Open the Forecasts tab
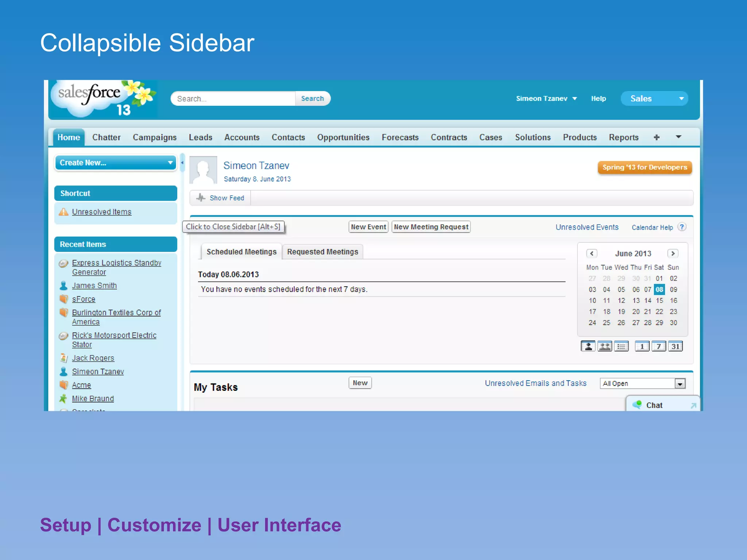This screenshot has width=747, height=560. (x=400, y=137)
